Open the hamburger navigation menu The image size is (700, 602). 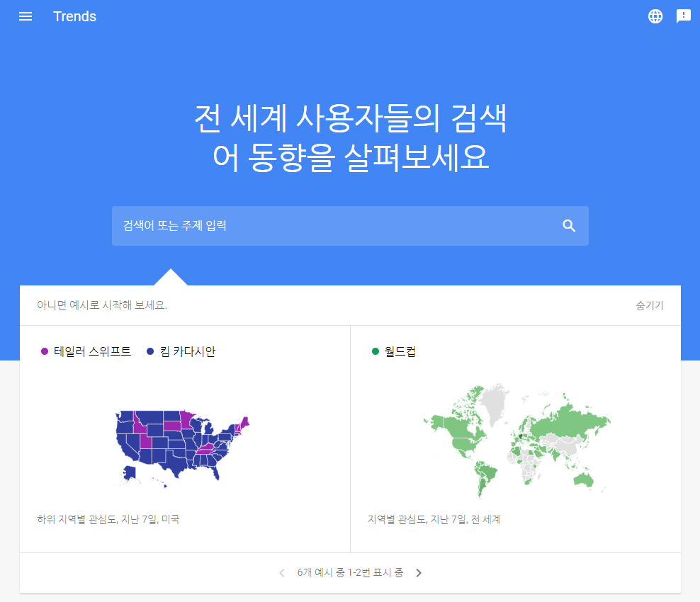26,16
